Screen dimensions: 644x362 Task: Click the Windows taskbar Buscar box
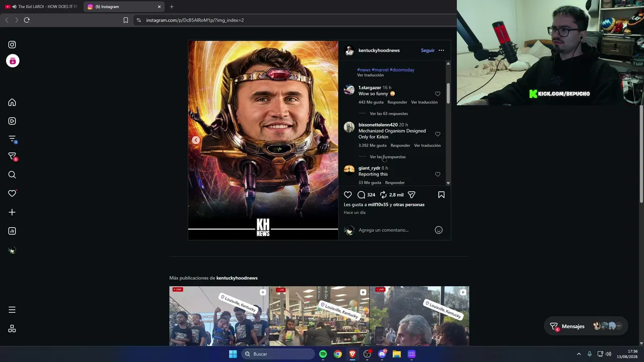pos(278,354)
